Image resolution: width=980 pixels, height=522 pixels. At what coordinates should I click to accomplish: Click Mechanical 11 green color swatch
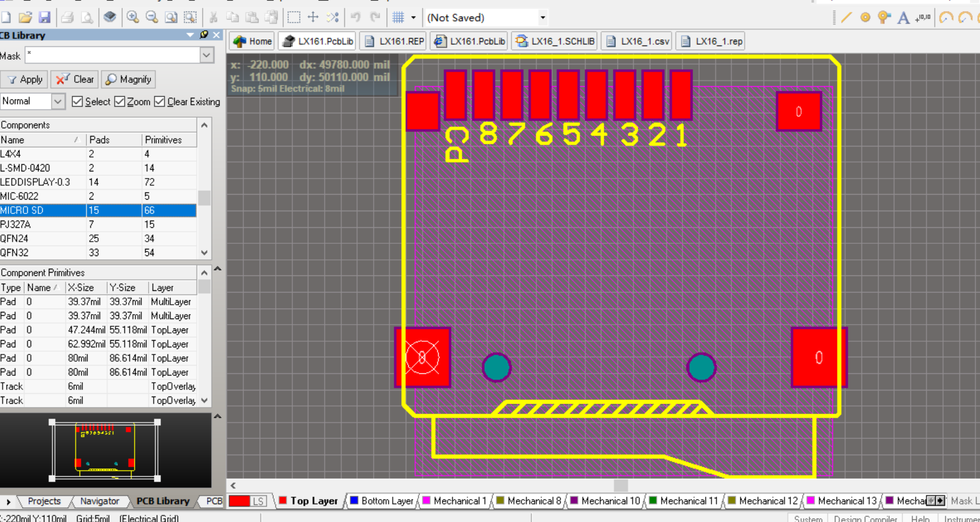point(653,500)
